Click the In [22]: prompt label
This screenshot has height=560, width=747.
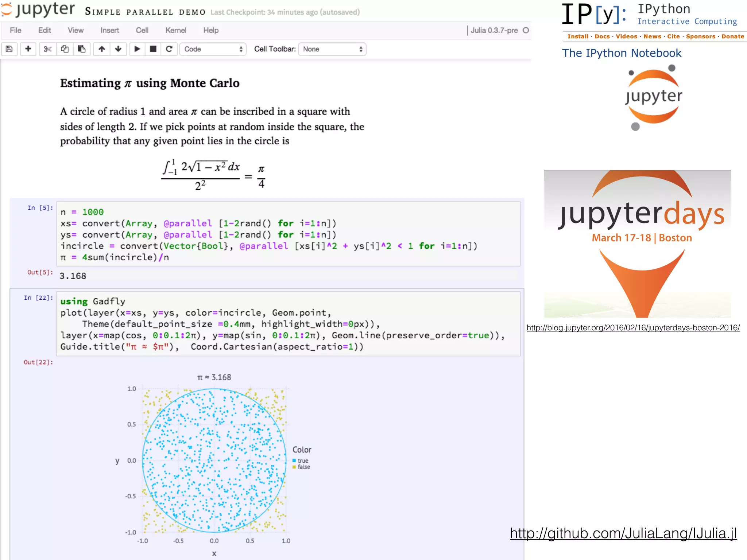point(38,298)
